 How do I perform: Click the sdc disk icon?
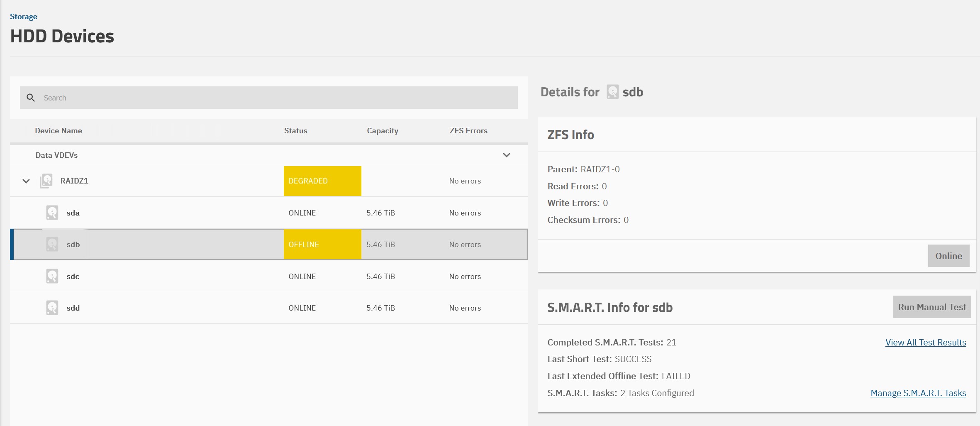(52, 276)
